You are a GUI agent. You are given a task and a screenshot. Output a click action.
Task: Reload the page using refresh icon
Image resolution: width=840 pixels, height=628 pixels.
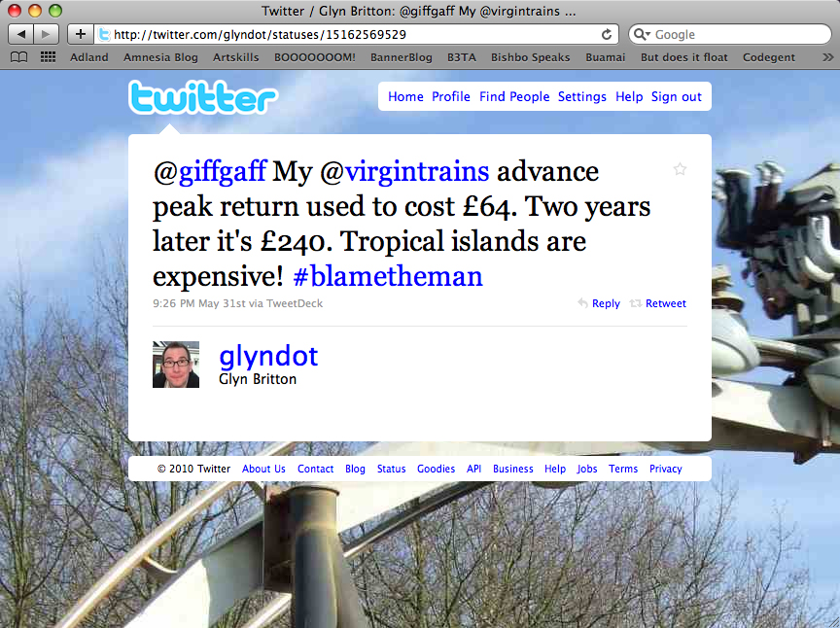click(607, 34)
